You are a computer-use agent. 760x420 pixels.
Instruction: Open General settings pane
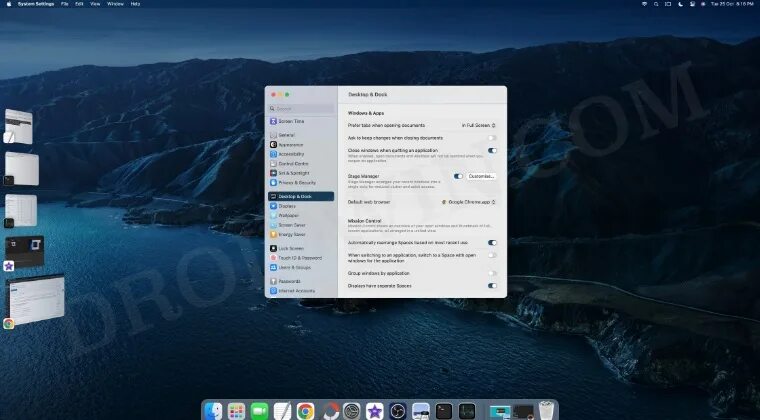coord(301,135)
